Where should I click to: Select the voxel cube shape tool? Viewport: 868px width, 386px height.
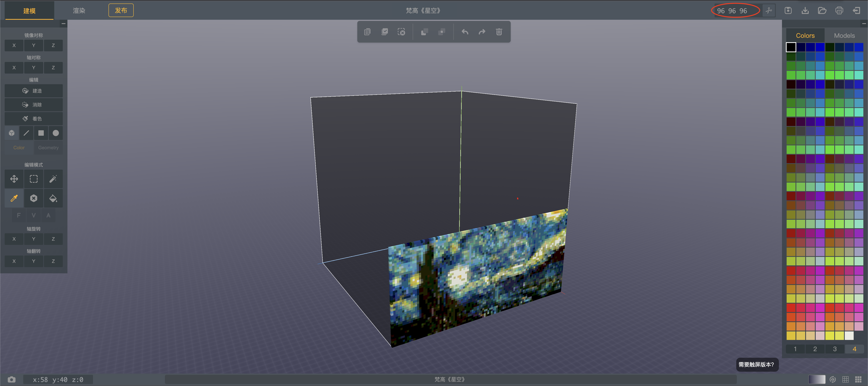pyautogui.click(x=12, y=133)
